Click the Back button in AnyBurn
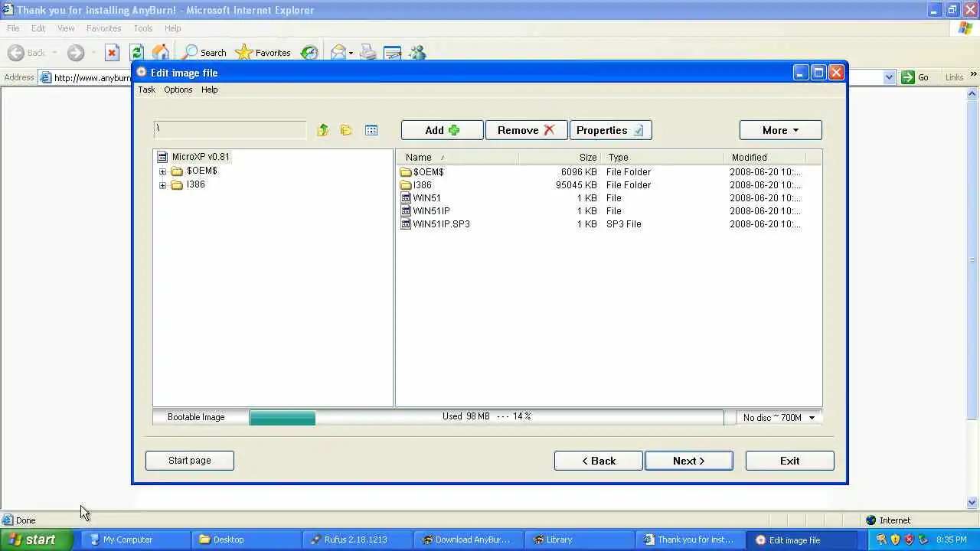The height and width of the screenshot is (551, 980). (598, 461)
